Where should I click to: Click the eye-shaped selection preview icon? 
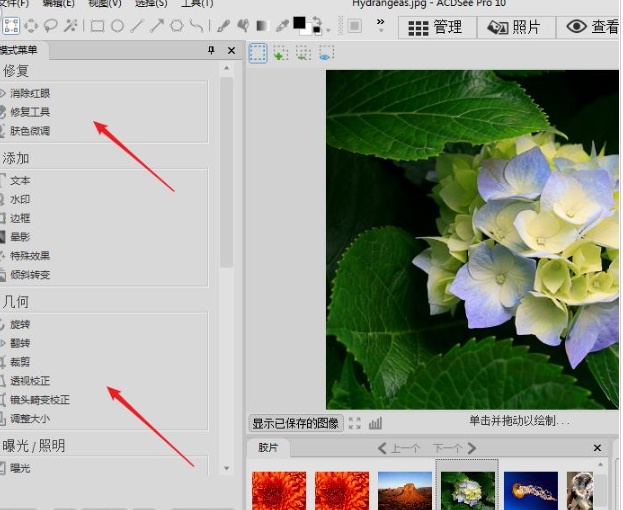point(325,54)
